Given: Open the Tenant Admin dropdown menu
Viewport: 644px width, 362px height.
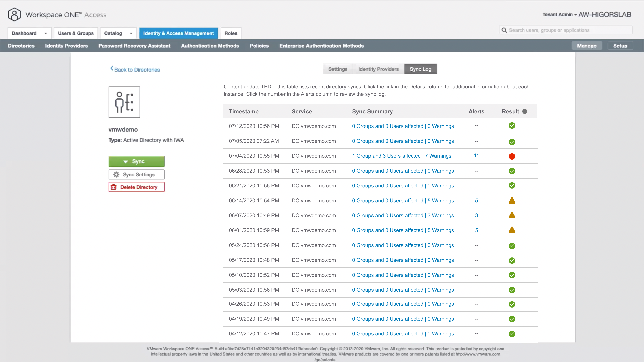Looking at the screenshot, I should [559, 15].
